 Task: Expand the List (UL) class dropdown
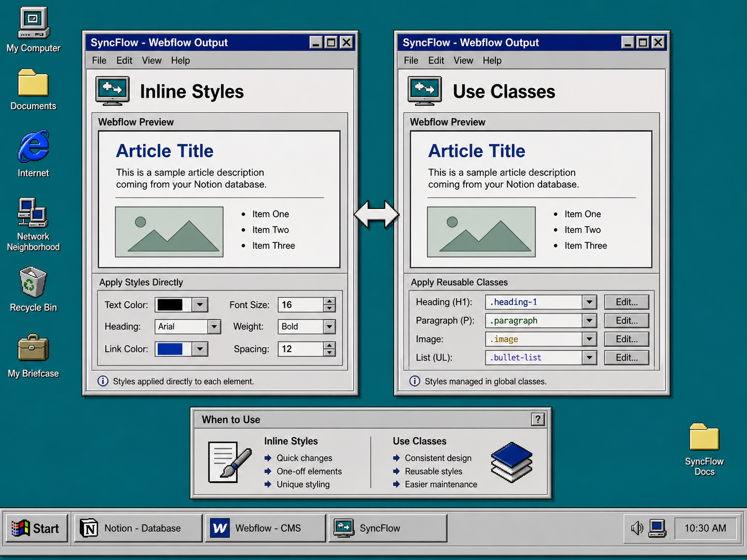(x=589, y=358)
